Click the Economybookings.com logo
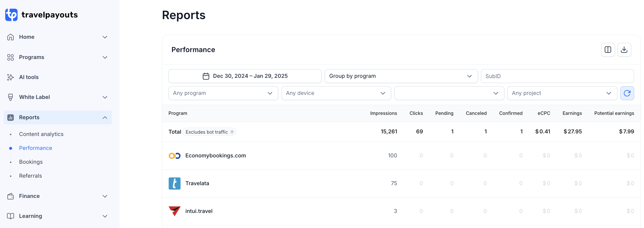Viewport: 644px width, 228px height. click(175, 156)
